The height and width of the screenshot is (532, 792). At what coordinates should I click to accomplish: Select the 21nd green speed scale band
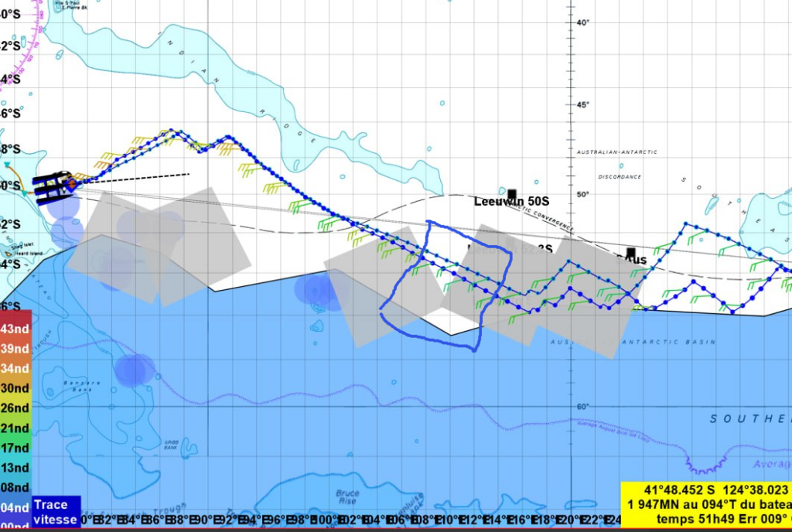15,428
